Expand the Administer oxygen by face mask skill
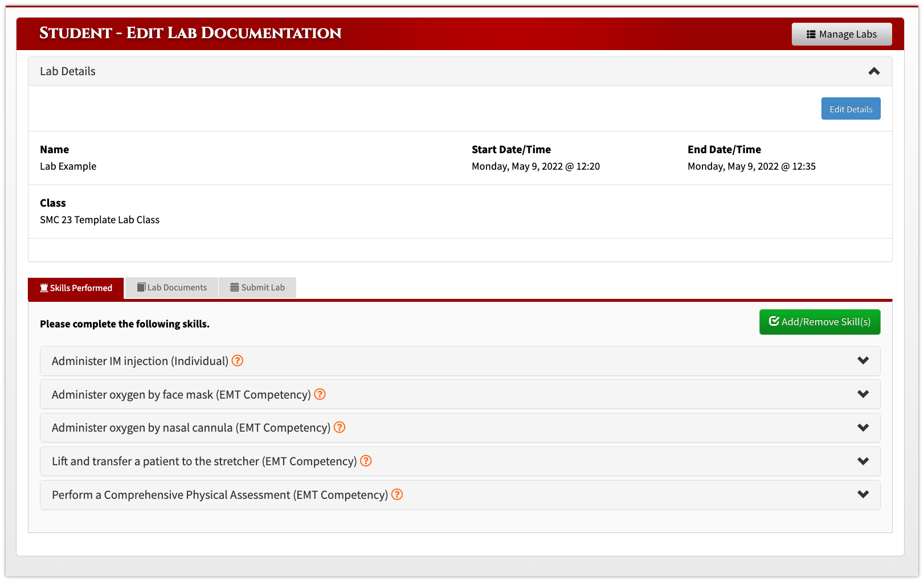This screenshot has height=582, width=924. 864,394
